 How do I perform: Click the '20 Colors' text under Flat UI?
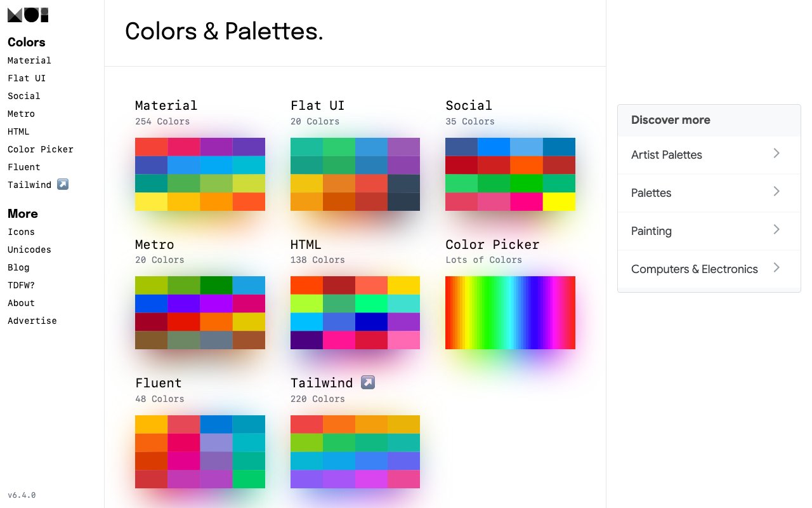[315, 121]
